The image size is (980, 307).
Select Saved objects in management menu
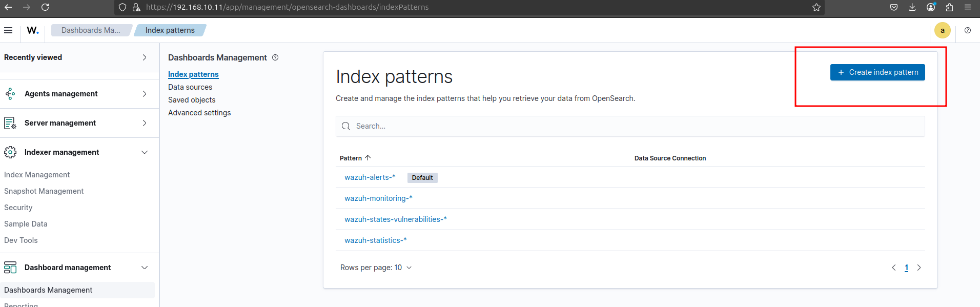tap(192, 100)
